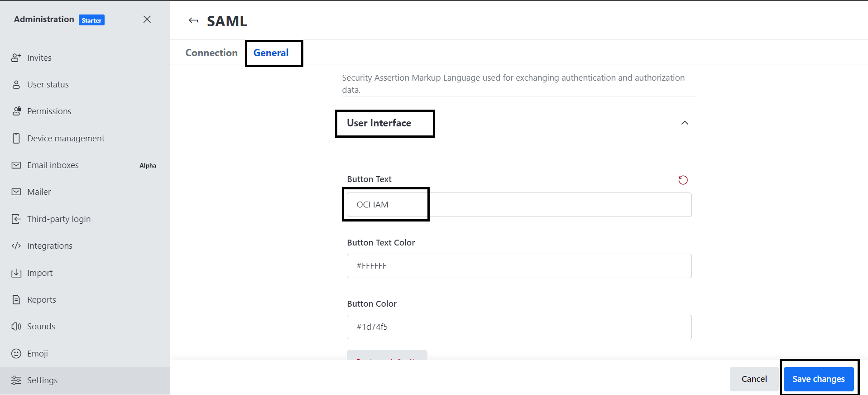The width and height of the screenshot is (868, 395).
Task: Click the Email inboxes envelope icon
Action: coord(16,165)
